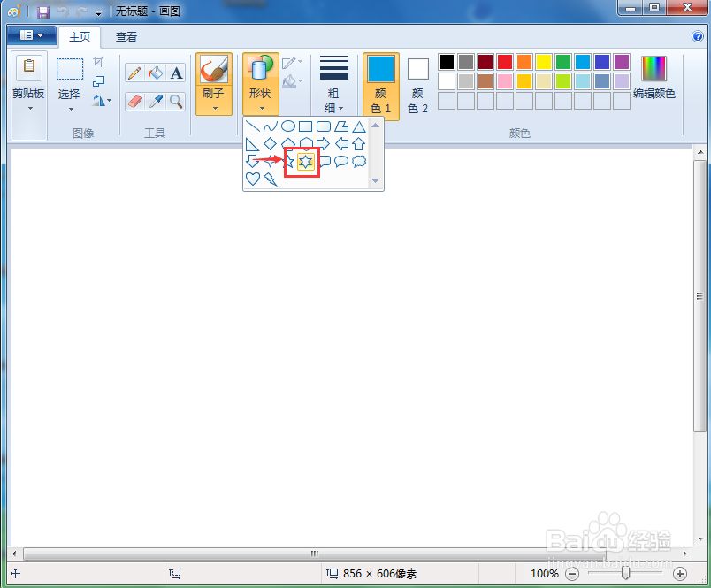Select the Pencil tool
Screen dimensions: 711x588
point(134,73)
